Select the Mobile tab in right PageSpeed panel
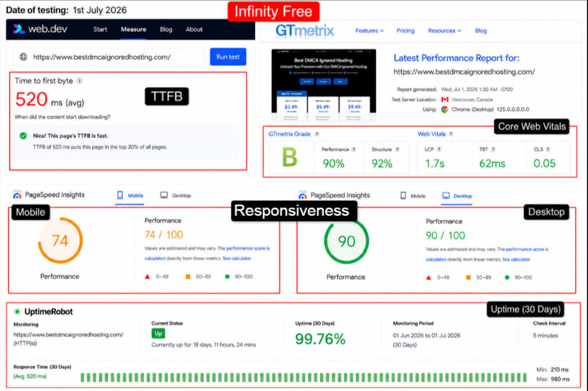This screenshot has height=391, width=588. (413, 196)
